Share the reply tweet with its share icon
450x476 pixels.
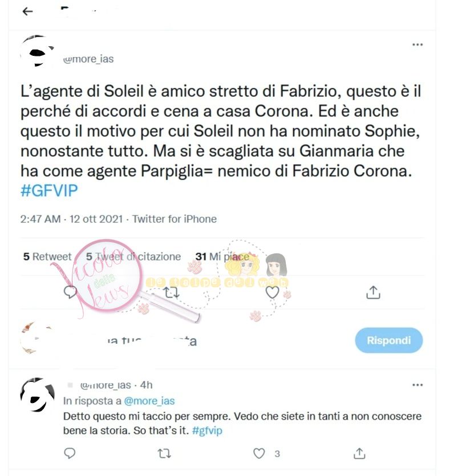tap(359, 453)
